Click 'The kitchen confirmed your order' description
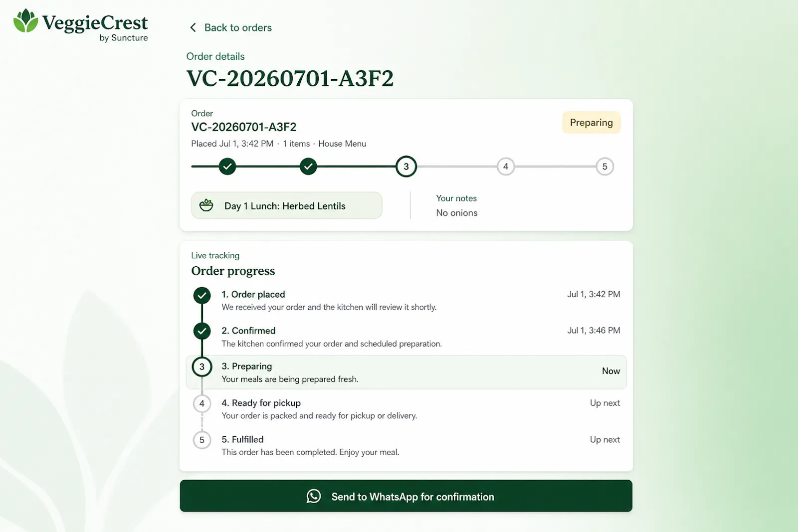 332,344
